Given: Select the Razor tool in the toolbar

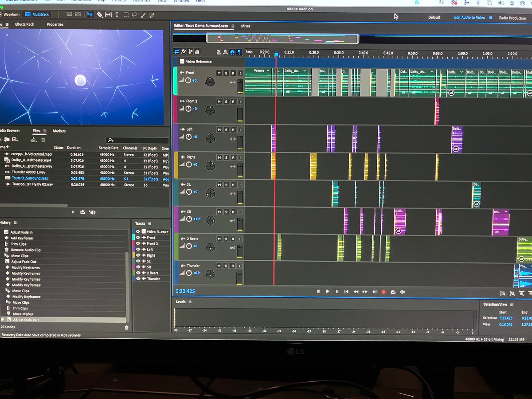Looking at the screenshot, I should [100, 15].
